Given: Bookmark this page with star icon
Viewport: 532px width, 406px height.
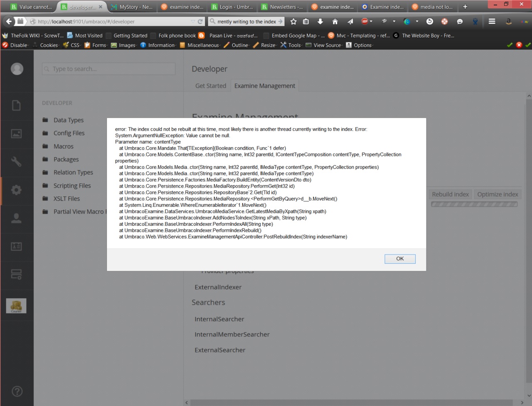Looking at the screenshot, I should (x=293, y=22).
